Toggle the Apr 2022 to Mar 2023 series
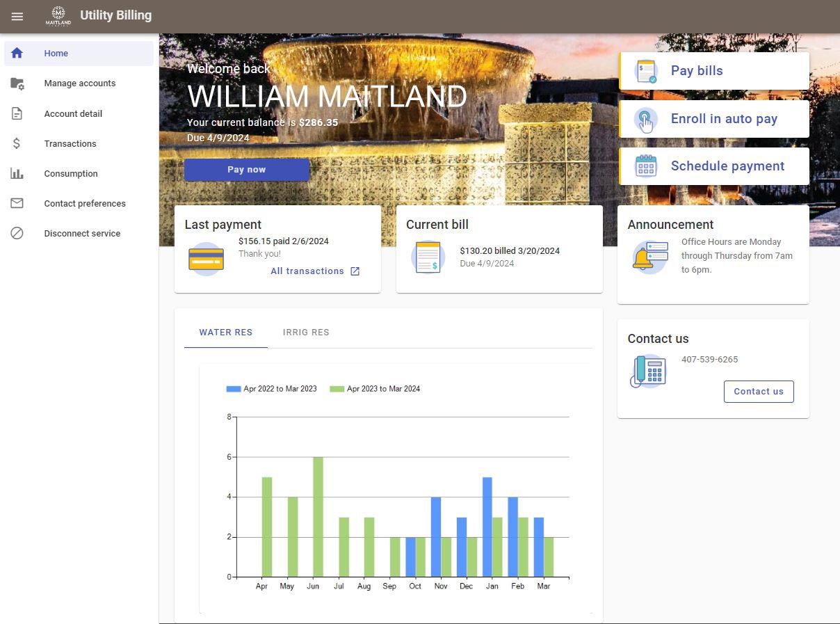 pos(271,388)
